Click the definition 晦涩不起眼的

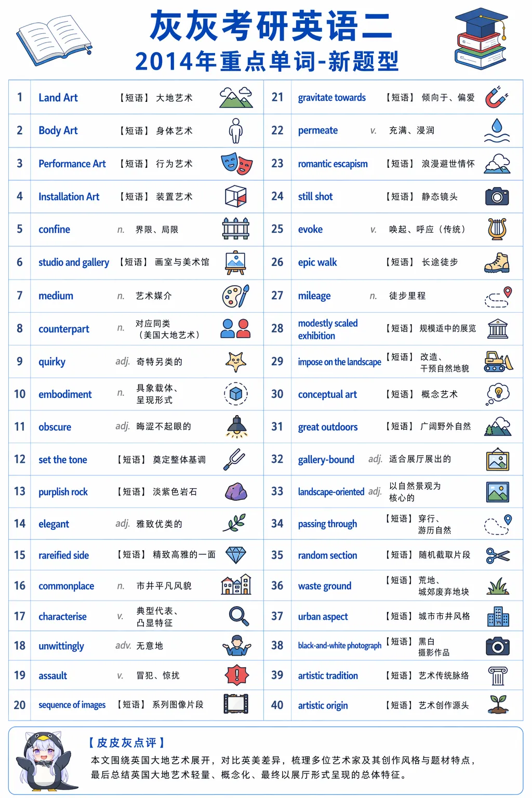coord(164,427)
